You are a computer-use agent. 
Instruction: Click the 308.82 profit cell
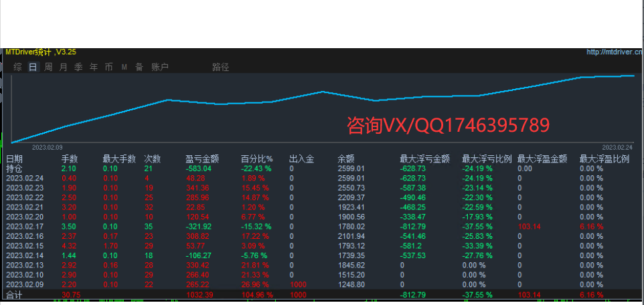click(x=197, y=236)
